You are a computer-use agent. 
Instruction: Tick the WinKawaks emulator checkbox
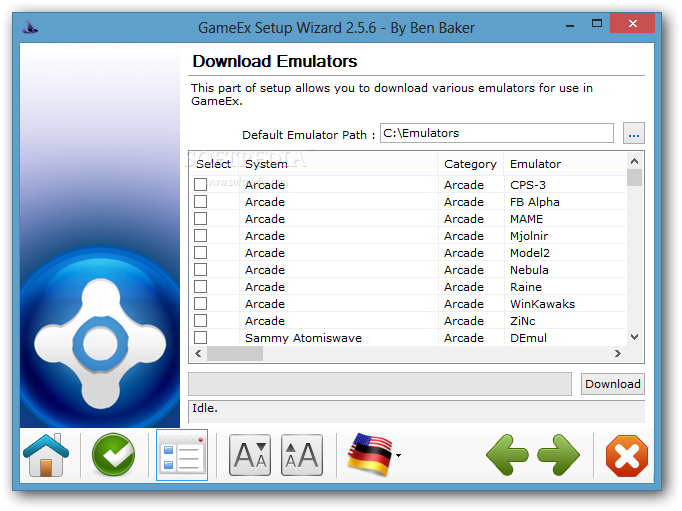pos(201,303)
